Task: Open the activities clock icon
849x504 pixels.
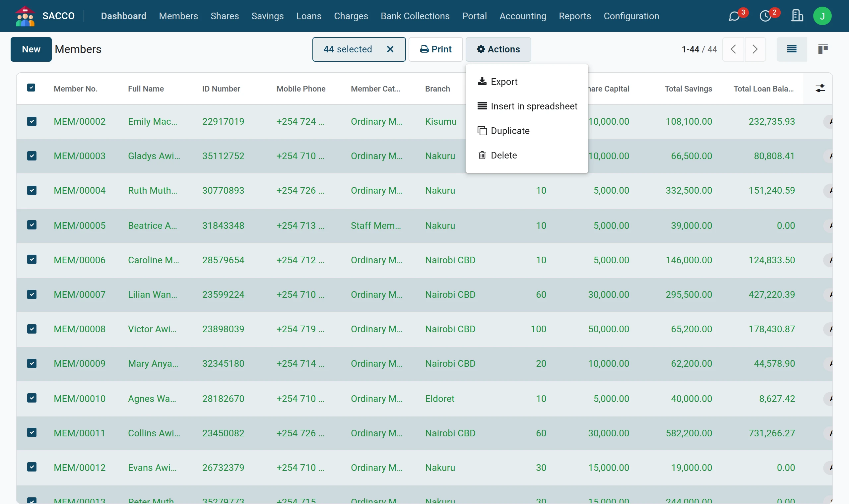Action: tap(765, 16)
